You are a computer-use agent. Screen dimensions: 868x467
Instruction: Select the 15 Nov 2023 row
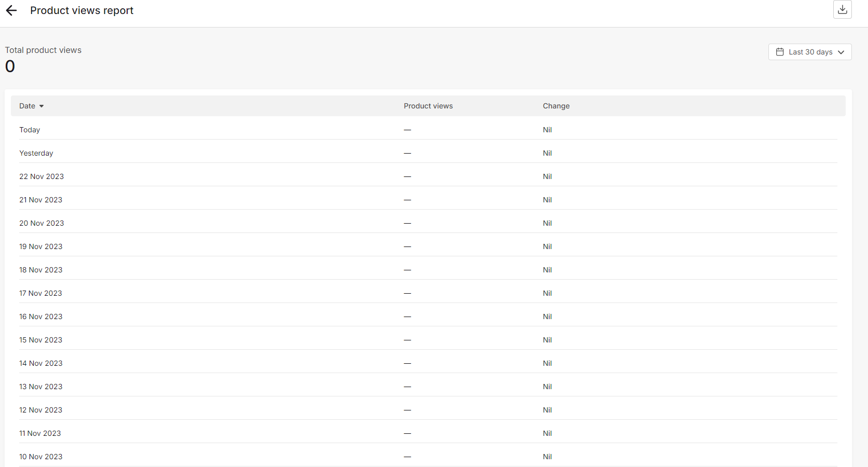pos(428,340)
